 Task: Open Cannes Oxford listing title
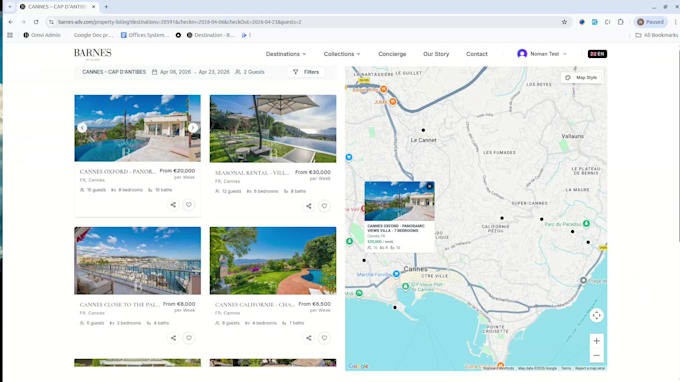(x=118, y=172)
